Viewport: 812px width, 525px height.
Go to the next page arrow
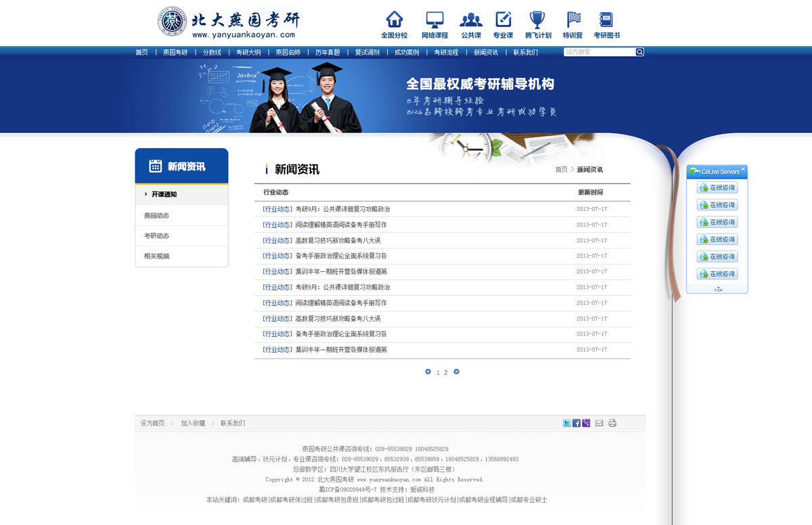pos(457,371)
